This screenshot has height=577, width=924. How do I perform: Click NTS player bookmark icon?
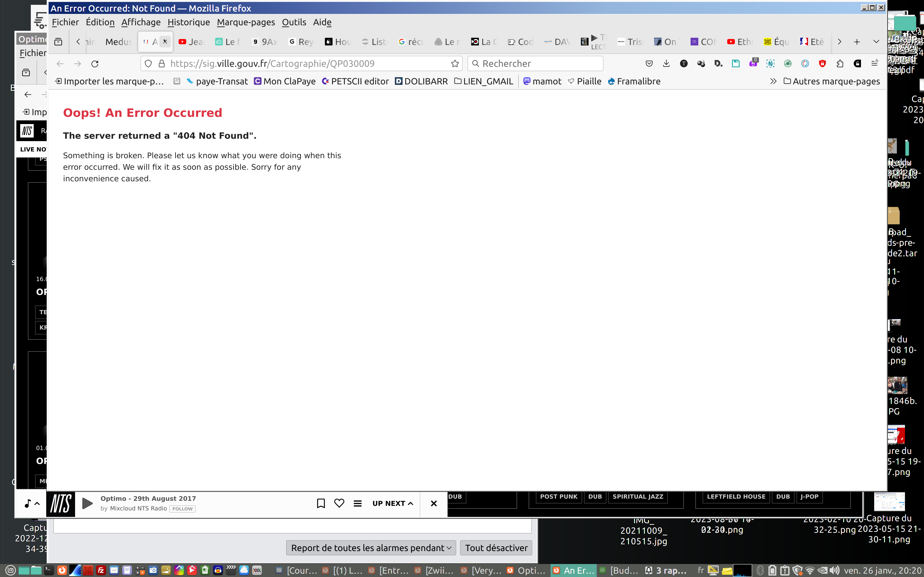pos(321,503)
